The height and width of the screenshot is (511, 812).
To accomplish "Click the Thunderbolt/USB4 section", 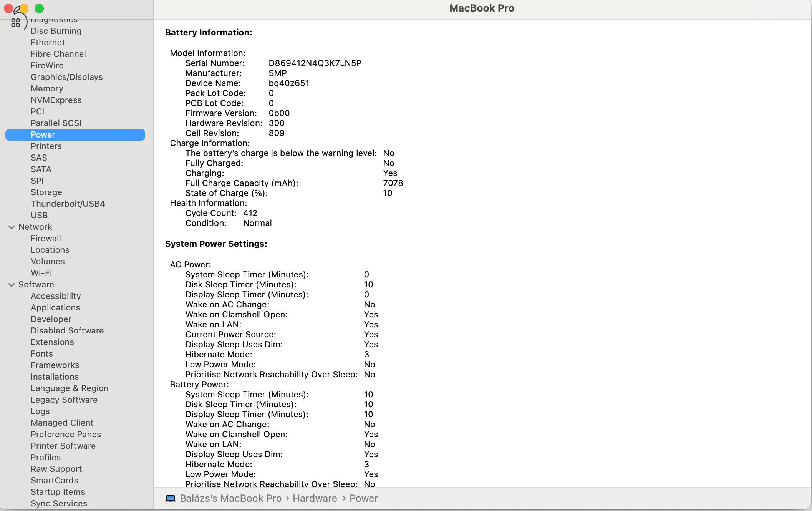I will (x=68, y=203).
